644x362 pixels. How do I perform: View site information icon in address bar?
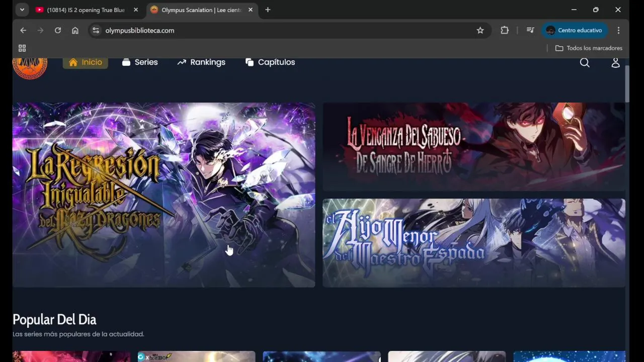[96, 30]
